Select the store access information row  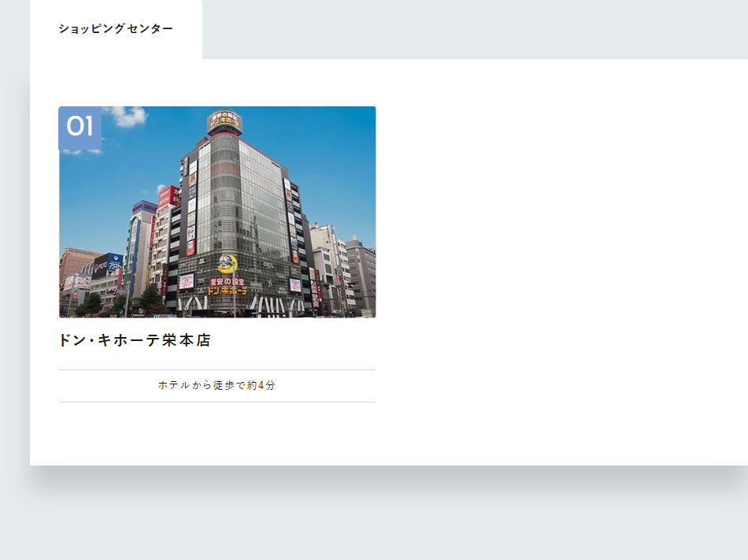click(217, 385)
